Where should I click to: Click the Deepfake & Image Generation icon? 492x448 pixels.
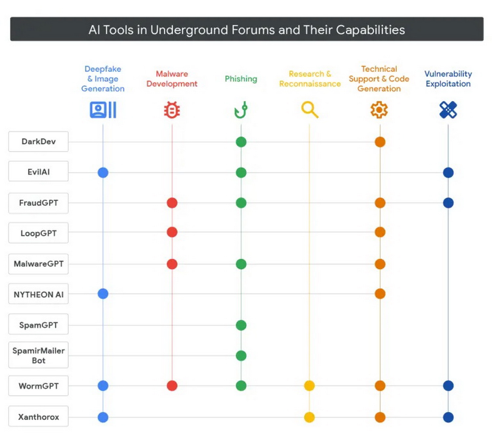tap(103, 110)
